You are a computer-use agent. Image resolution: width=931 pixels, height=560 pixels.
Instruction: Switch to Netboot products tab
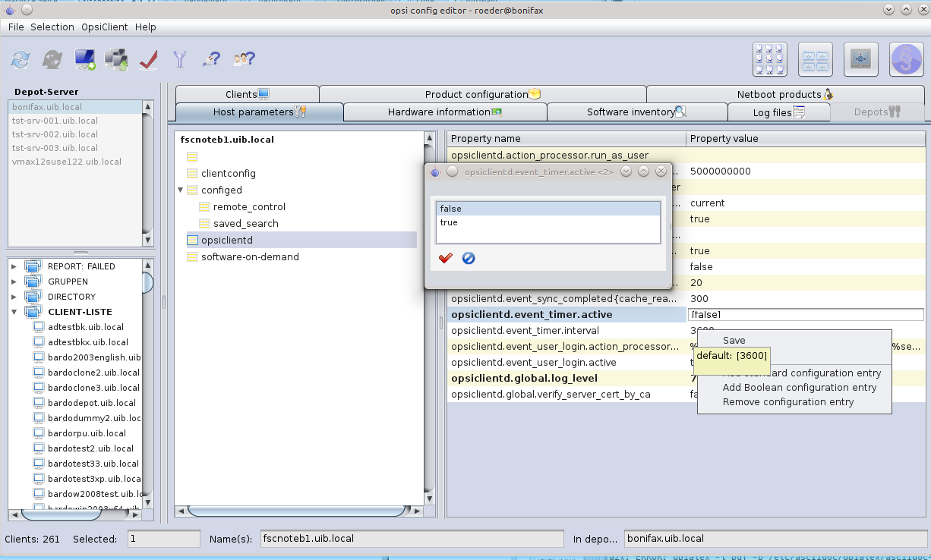785,94
